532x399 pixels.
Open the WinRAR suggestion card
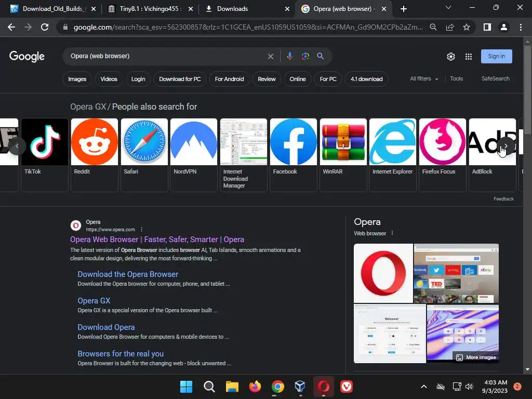(x=343, y=155)
